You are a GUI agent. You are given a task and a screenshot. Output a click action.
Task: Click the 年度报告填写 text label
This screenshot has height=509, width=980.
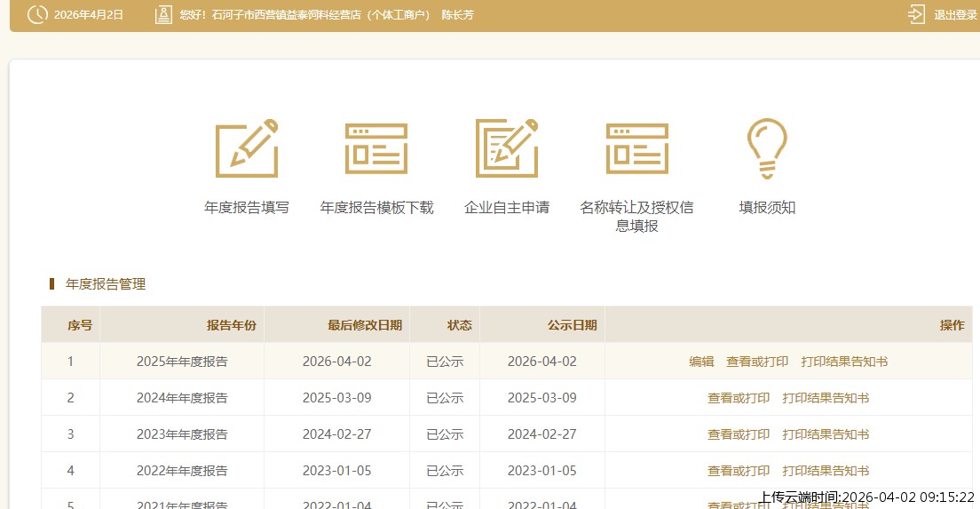click(247, 208)
